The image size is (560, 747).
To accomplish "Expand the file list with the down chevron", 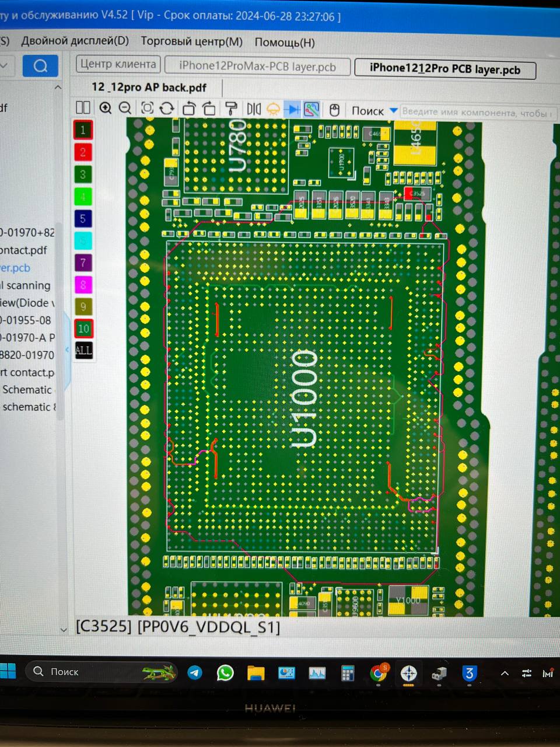I will click(64, 630).
